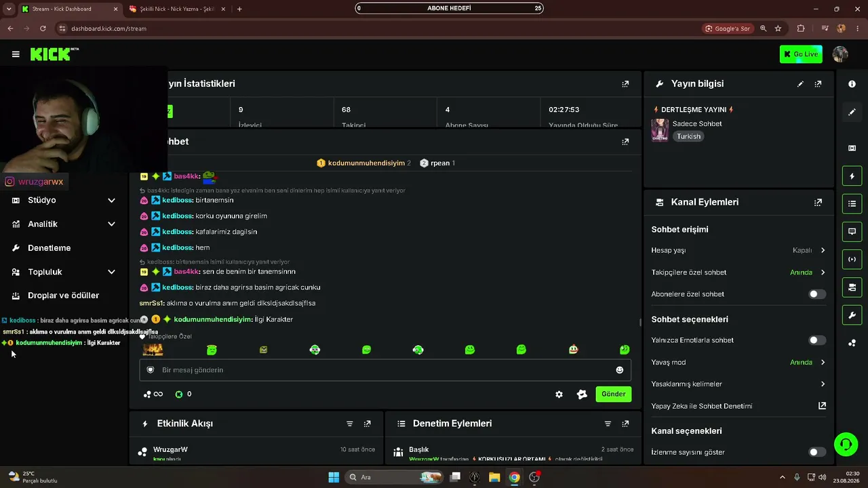The image size is (868, 488).
Task: Pop out the Etkinlik Akışı panel
Action: coord(368,424)
